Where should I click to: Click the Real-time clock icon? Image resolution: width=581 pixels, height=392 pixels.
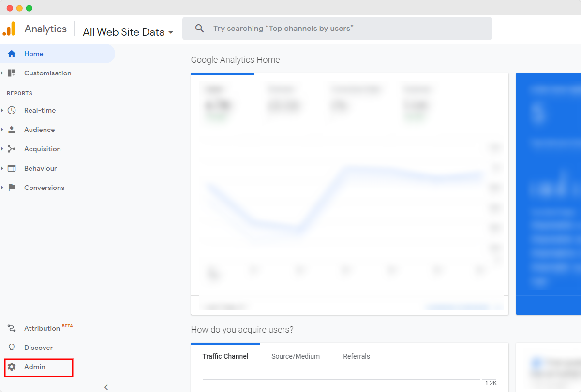(x=12, y=110)
